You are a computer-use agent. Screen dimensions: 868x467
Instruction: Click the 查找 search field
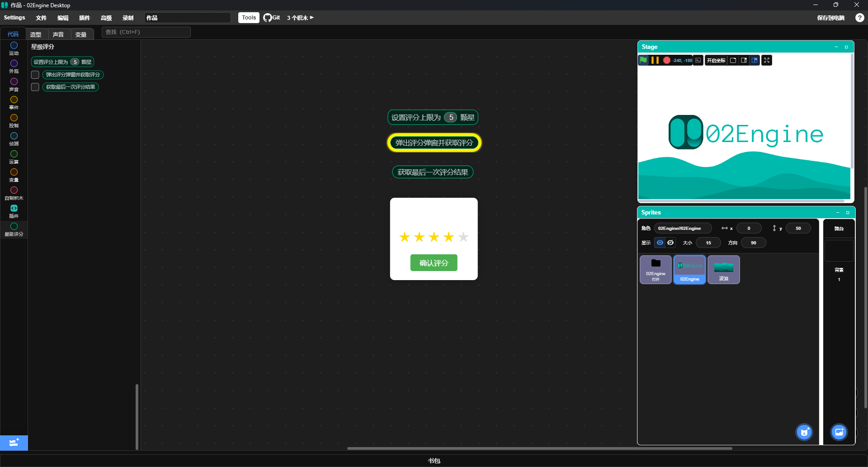click(x=146, y=32)
